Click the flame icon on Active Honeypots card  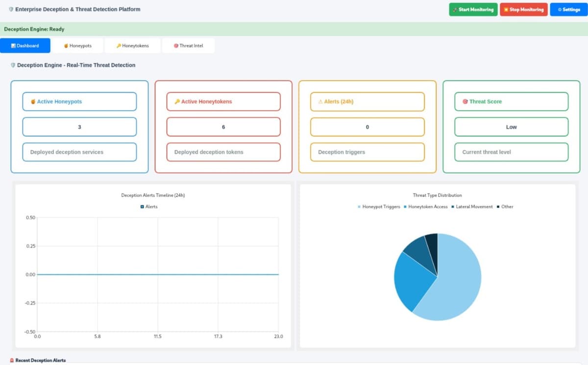click(34, 102)
